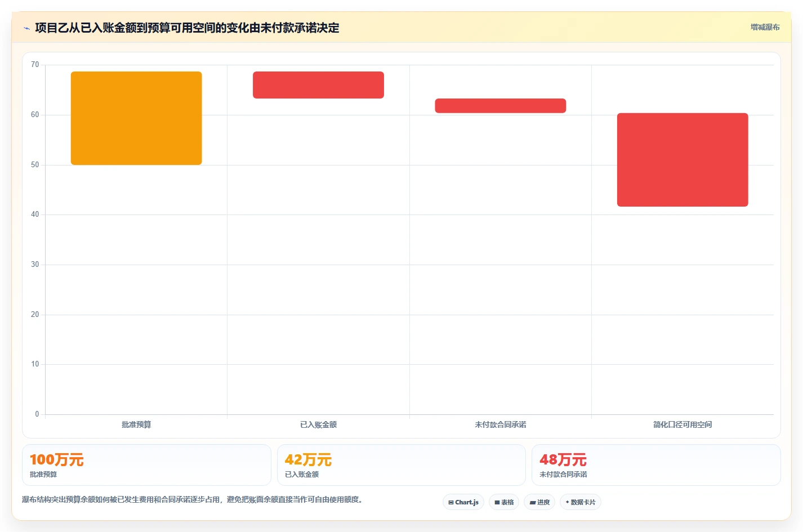Image resolution: width=803 pixels, height=532 pixels.
Task: Click the orange 批准预算 bar
Action: [x=136, y=118]
